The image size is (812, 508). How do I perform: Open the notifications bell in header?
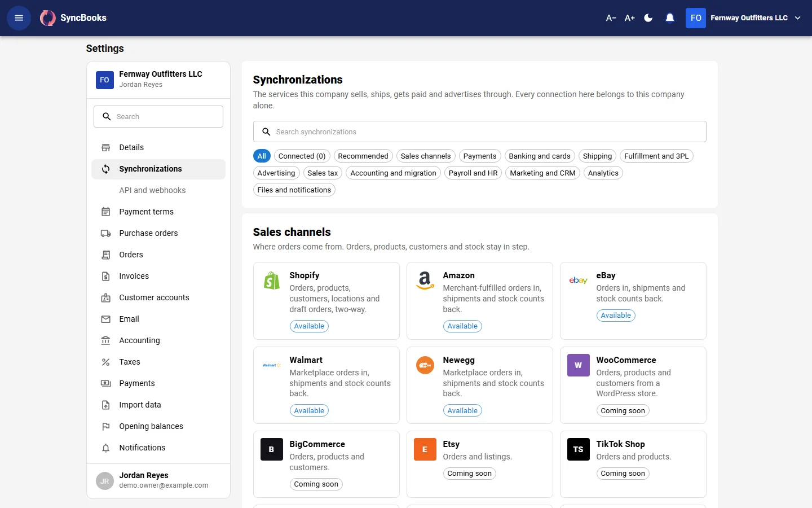(x=670, y=18)
